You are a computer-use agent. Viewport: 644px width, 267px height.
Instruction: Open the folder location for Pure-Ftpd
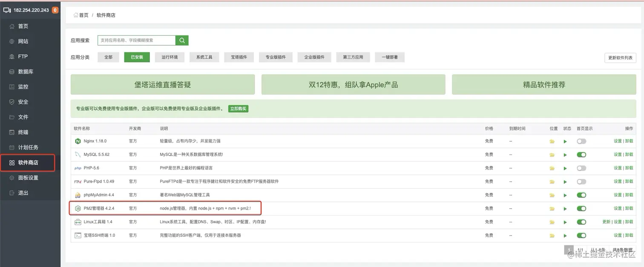(552, 182)
